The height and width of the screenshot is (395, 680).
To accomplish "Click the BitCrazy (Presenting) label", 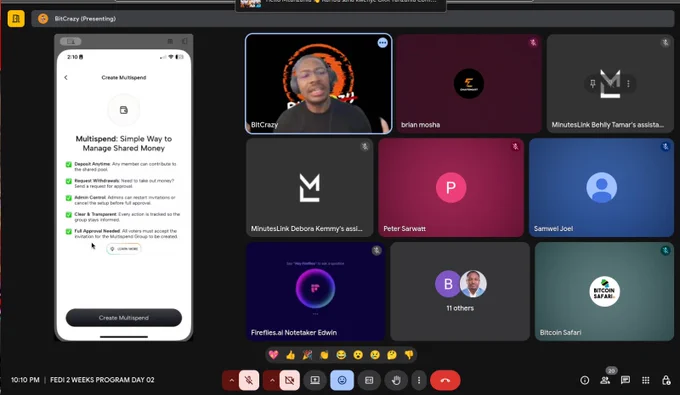I will [x=85, y=19].
